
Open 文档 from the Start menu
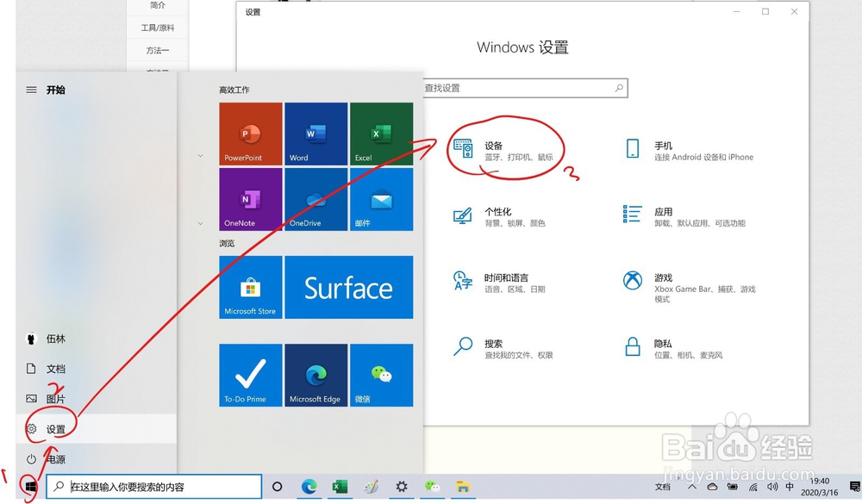tap(54, 369)
